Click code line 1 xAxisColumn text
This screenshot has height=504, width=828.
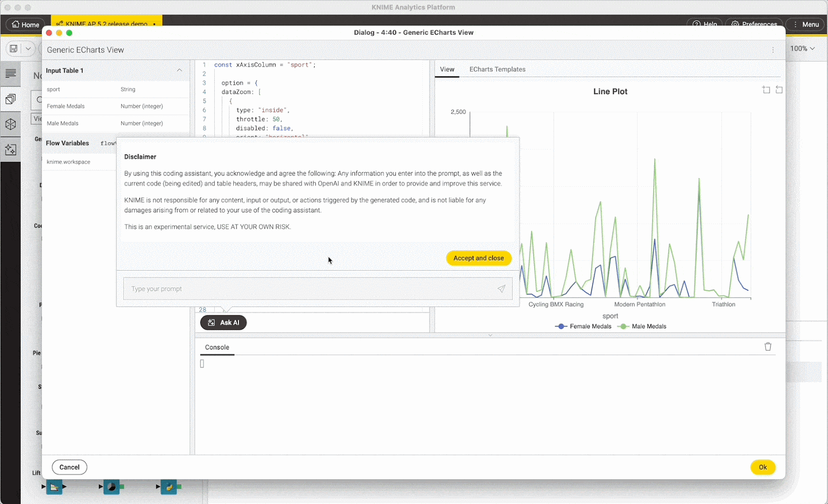pos(265,65)
